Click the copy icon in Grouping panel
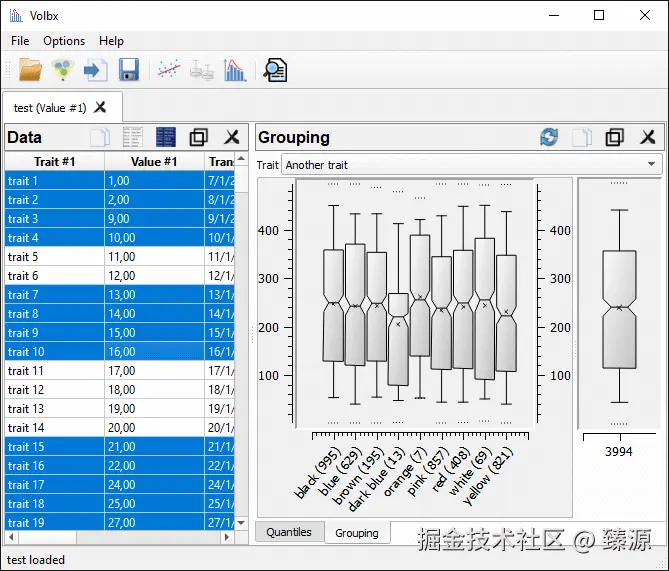The height and width of the screenshot is (571, 669). pos(582,137)
